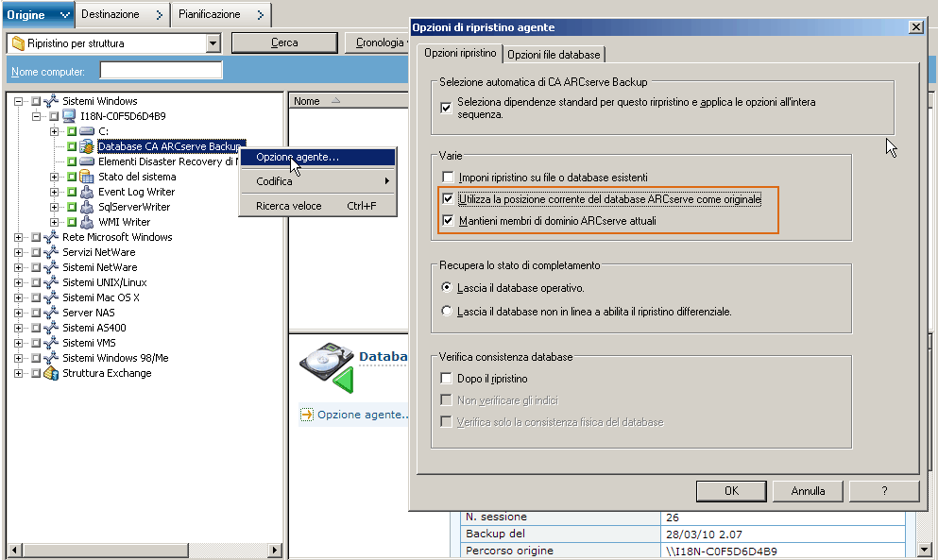Toggle Seleziona dipendenze standard checkbox
Image resolution: width=938 pixels, height=560 pixels.
[446, 108]
